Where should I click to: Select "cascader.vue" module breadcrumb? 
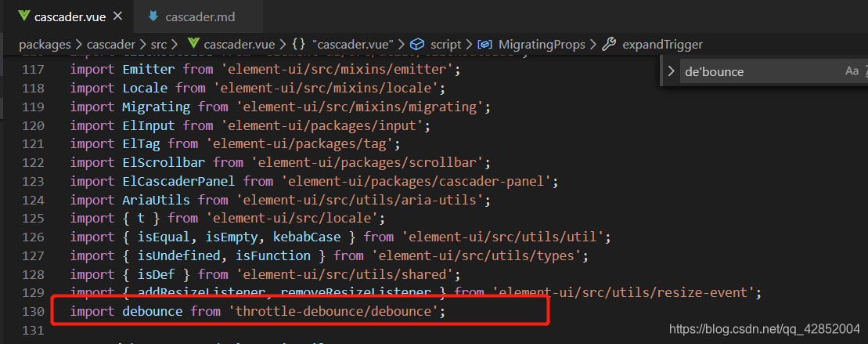click(352, 45)
